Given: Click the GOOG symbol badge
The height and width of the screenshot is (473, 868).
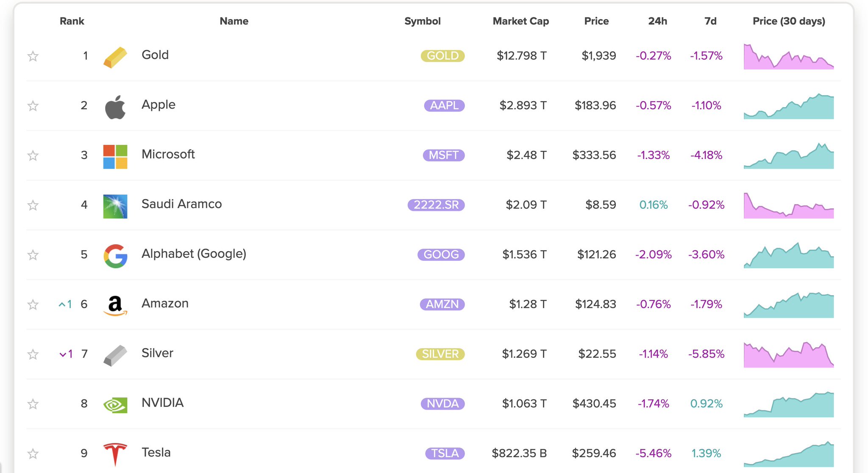Looking at the screenshot, I should (x=441, y=254).
